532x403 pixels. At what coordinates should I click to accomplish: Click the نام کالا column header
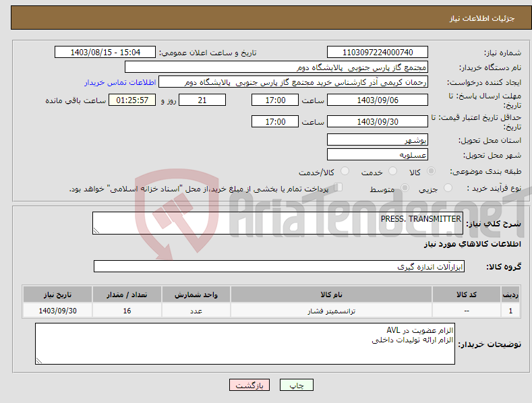pyautogui.click(x=331, y=294)
